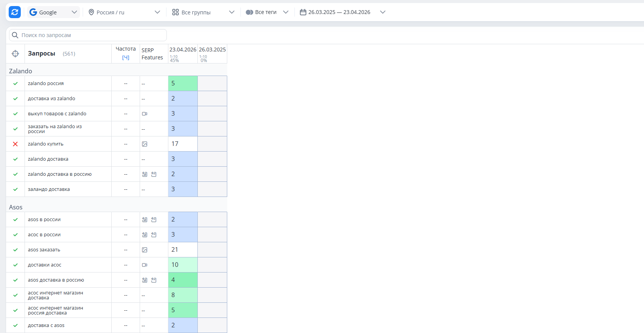644x333 pixels.
Task: Open the date range 26.03.2025 — 23.04.2026 picker
Action: [x=342, y=12]
